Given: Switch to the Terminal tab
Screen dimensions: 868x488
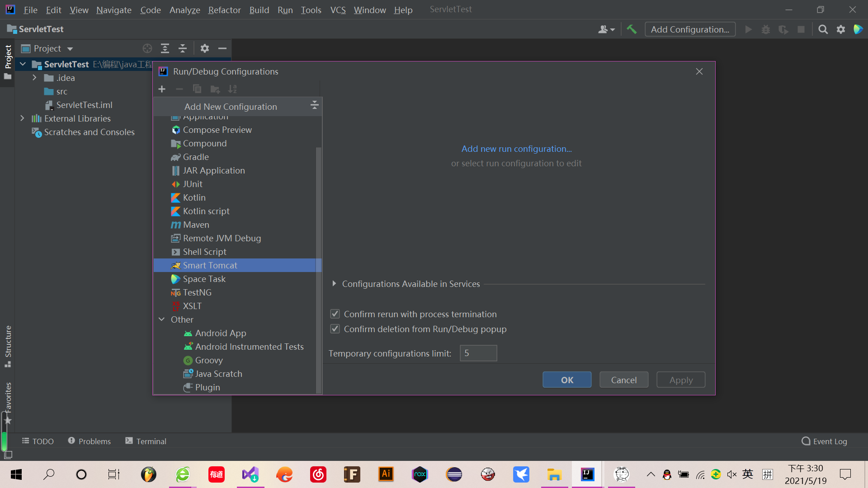Looking at the screenshot, I should pos(146,441).
